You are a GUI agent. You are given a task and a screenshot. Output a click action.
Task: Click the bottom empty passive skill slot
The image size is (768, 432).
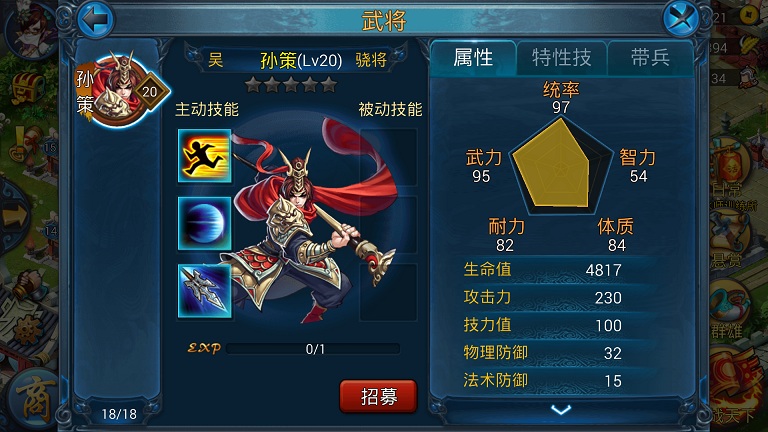[x=389, y=292]
